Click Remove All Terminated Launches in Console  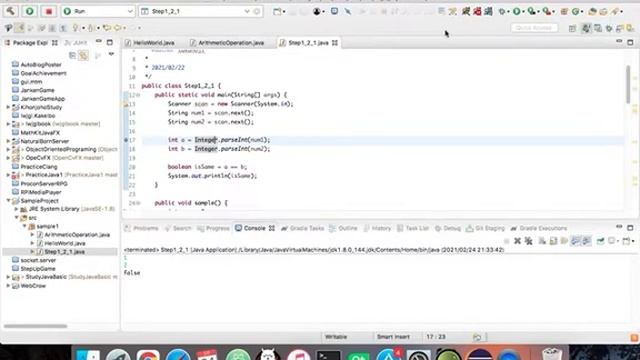coord(529,241)
